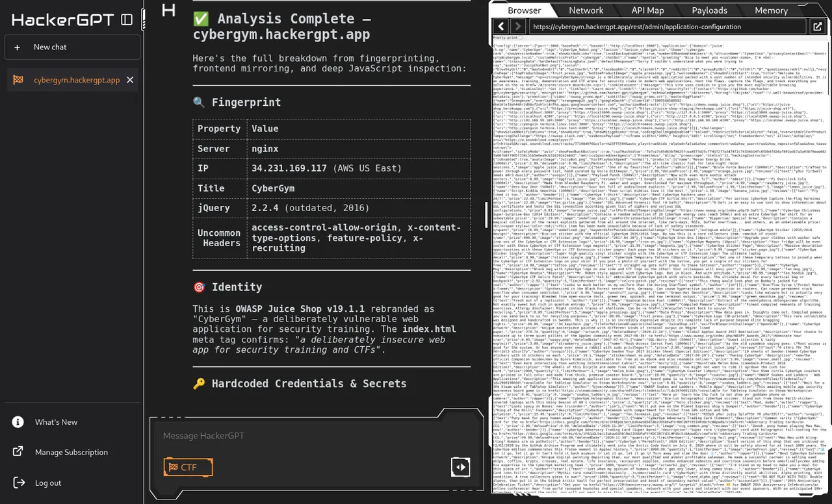Open the Memory tab

point(772,10)
